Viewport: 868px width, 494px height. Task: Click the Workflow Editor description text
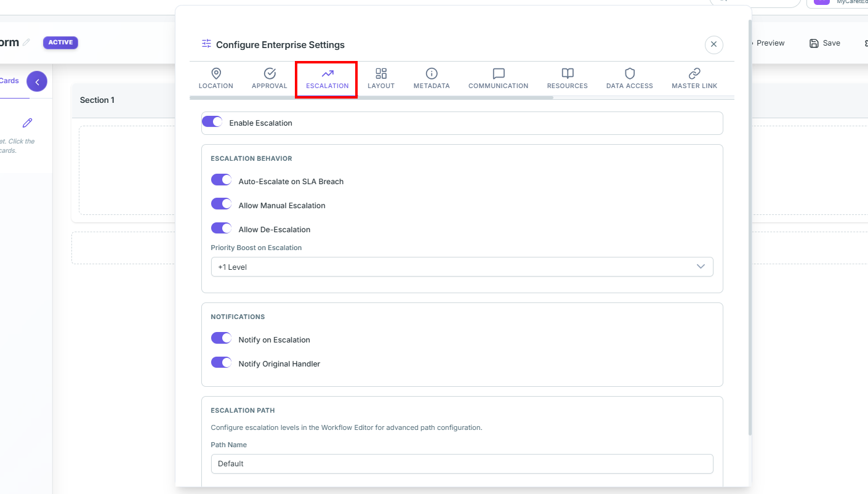[x=346, y=427]
